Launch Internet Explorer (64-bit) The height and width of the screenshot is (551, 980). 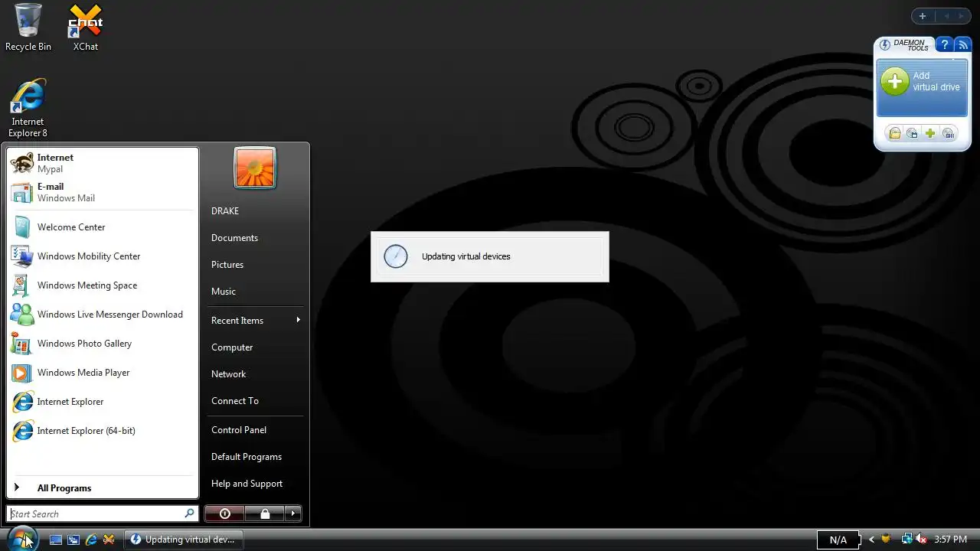[x=103, y=431]
